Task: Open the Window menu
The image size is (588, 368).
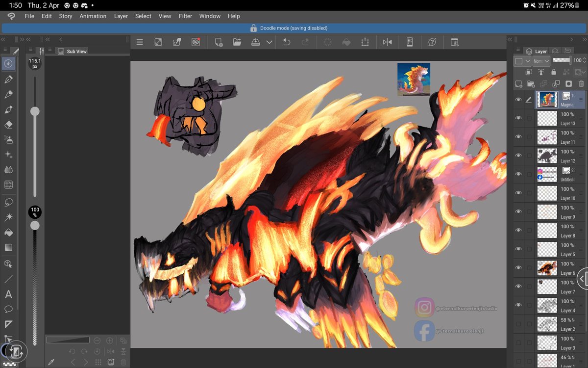Action: point(210,16)
